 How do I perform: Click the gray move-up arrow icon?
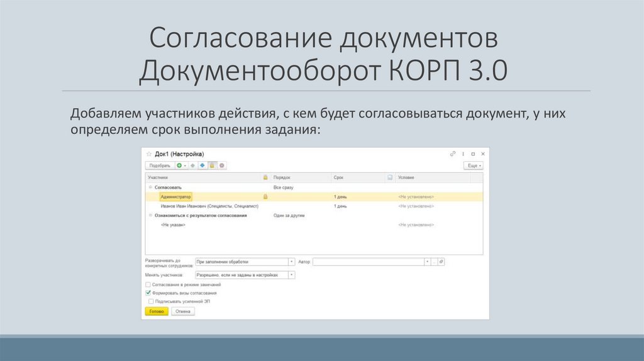tap(192, 165)
